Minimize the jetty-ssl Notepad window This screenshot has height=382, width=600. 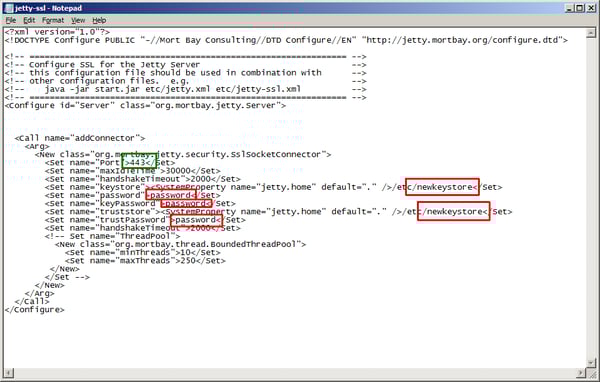tap(570, 8)
